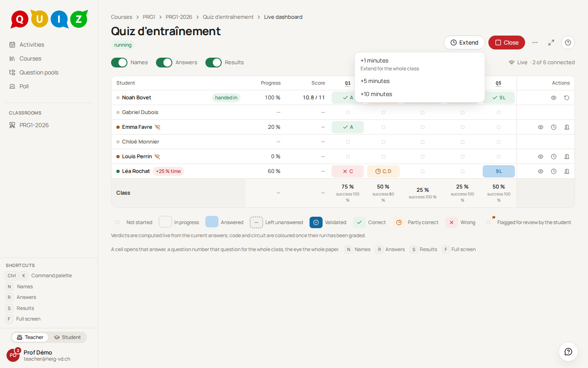Viewport: 588px width, 368px height.
Task: Click the red Close quiz button
Action: pyautogui.click(x=507, y=43)
